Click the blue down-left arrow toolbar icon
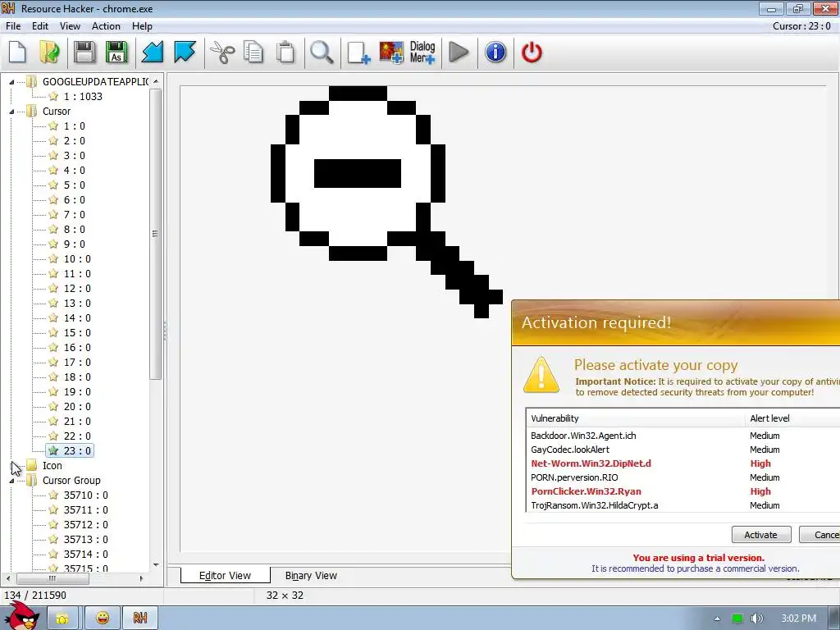This screenshot has height=630, width=840. point(153,52)
